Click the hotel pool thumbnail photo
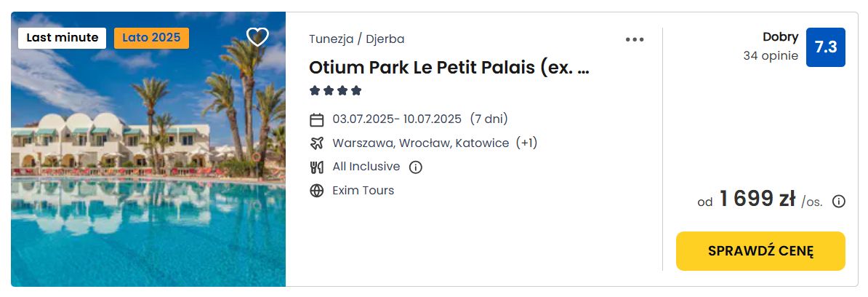The height and width of the screenshot is (297, 868). [x=148, y=149]
